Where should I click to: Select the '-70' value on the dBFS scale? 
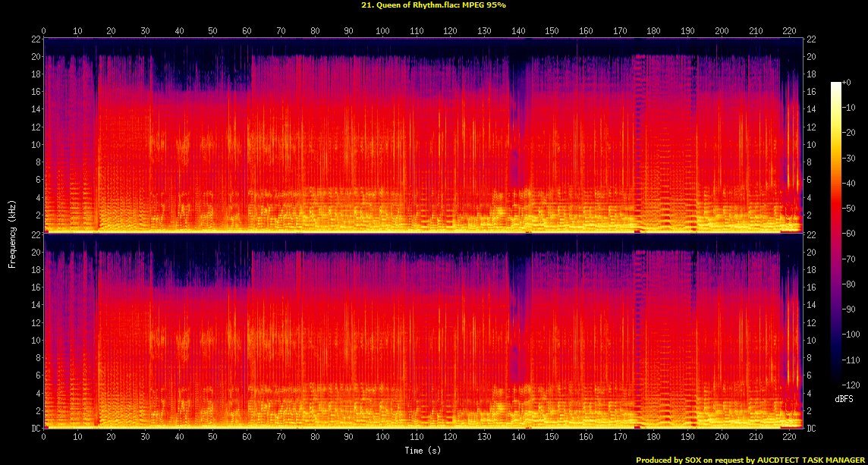click(x=848, y=259)
